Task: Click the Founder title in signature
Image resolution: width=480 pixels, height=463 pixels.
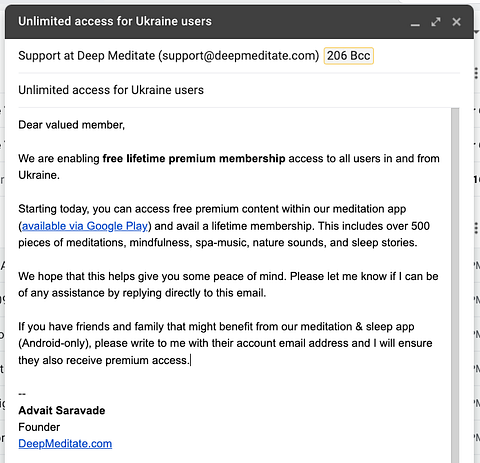Action: [39, 427]
